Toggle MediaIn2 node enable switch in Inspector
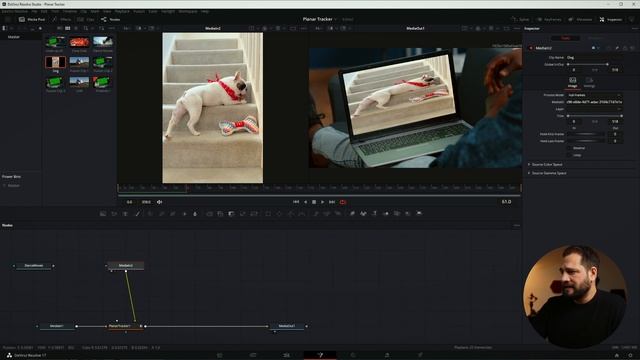This screenshot has height=360, width=640. [531, 48]
